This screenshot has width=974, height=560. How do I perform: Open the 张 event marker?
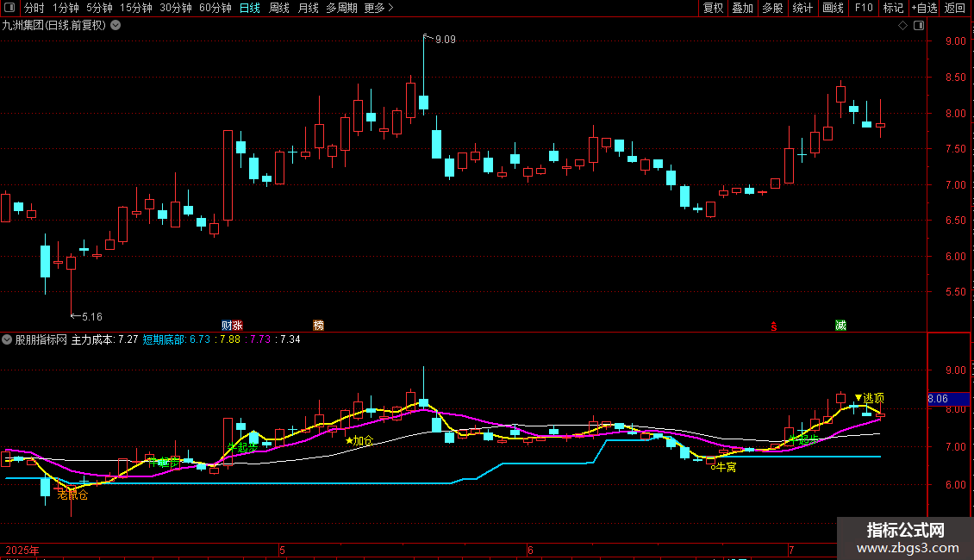(x=237, y=326)
